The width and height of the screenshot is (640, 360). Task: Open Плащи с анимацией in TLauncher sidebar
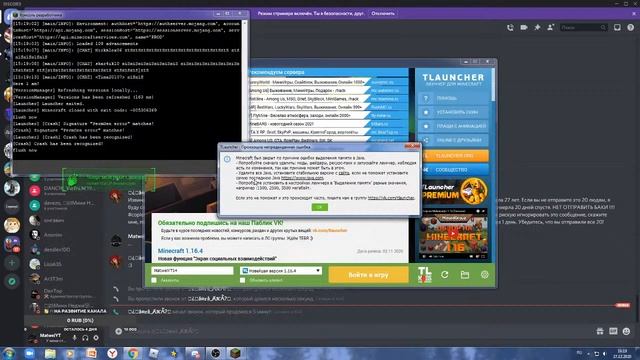coord(453,126)
